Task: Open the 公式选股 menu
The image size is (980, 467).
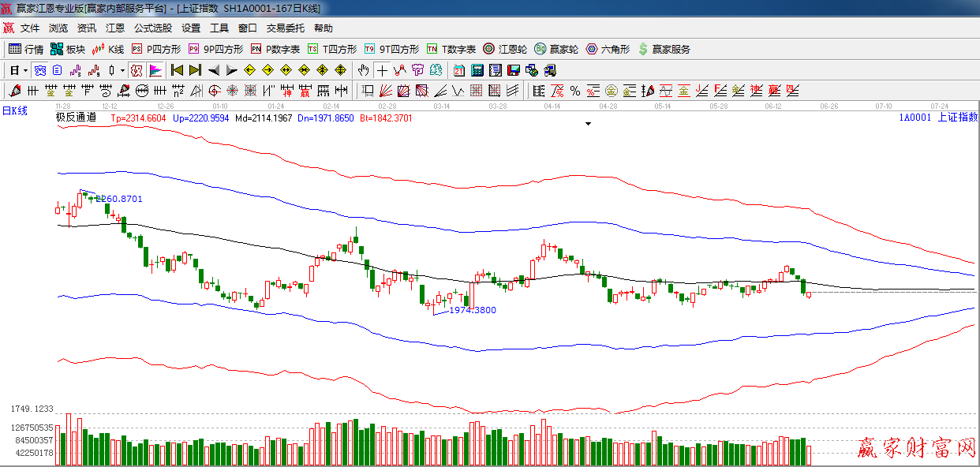Action: (152, 28)
